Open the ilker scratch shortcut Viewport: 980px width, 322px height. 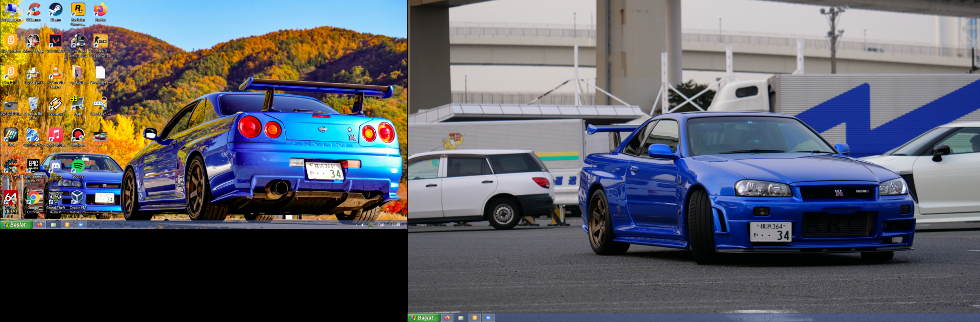[11, 43]
